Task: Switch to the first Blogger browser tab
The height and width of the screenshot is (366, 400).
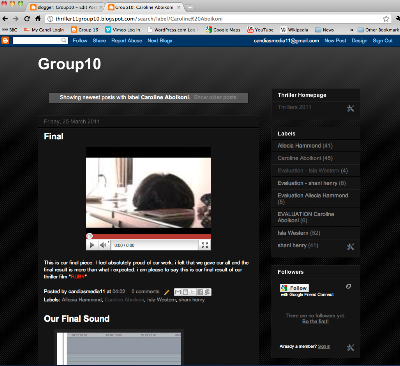Action: pos(67,7)
